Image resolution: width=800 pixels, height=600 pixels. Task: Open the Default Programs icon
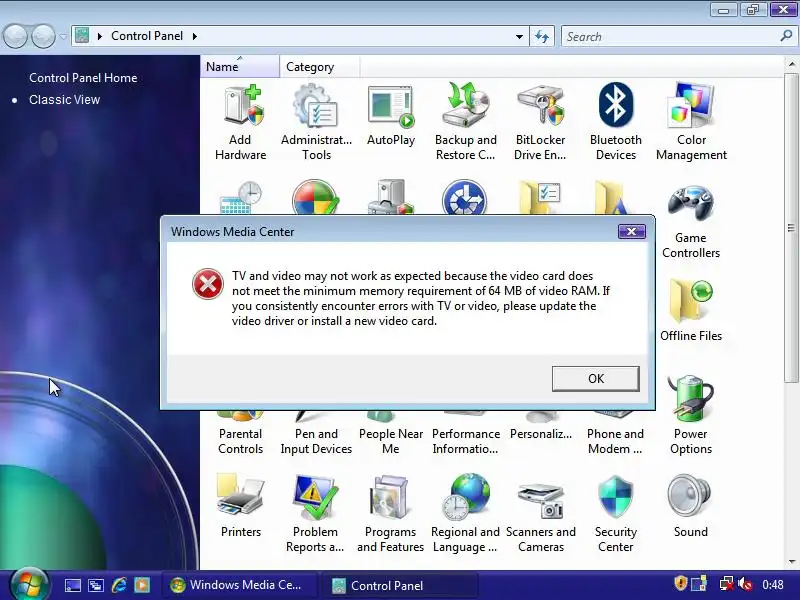click(x=315, y=197)
